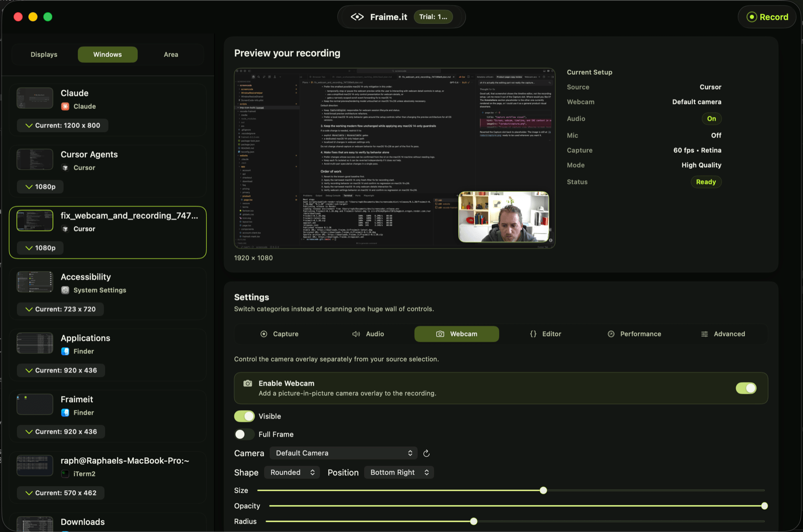The width and height of the screenshot is (803, 532).
Task: Expand Applications Current: 920 x 436 dropdown
Action: 61,371
